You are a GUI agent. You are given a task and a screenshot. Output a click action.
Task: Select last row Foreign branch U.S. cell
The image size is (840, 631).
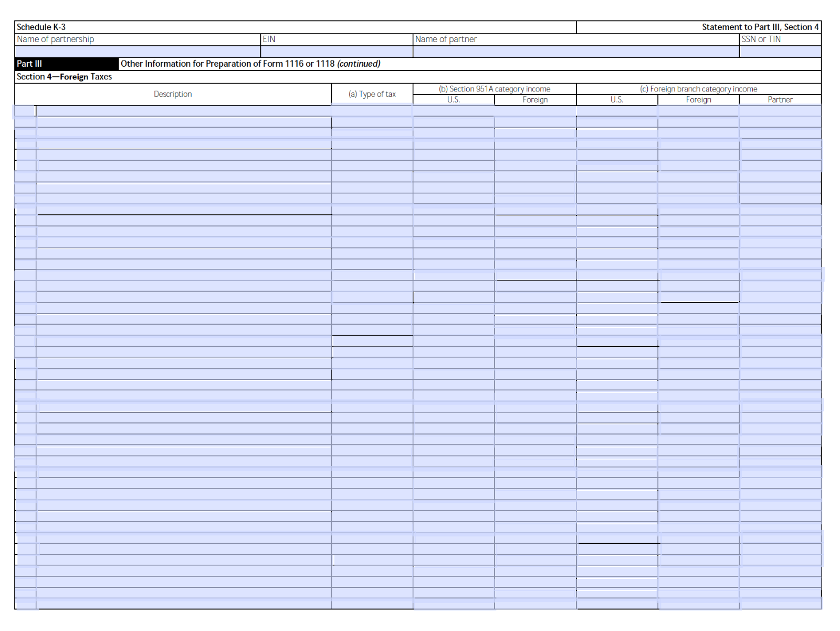617,604
